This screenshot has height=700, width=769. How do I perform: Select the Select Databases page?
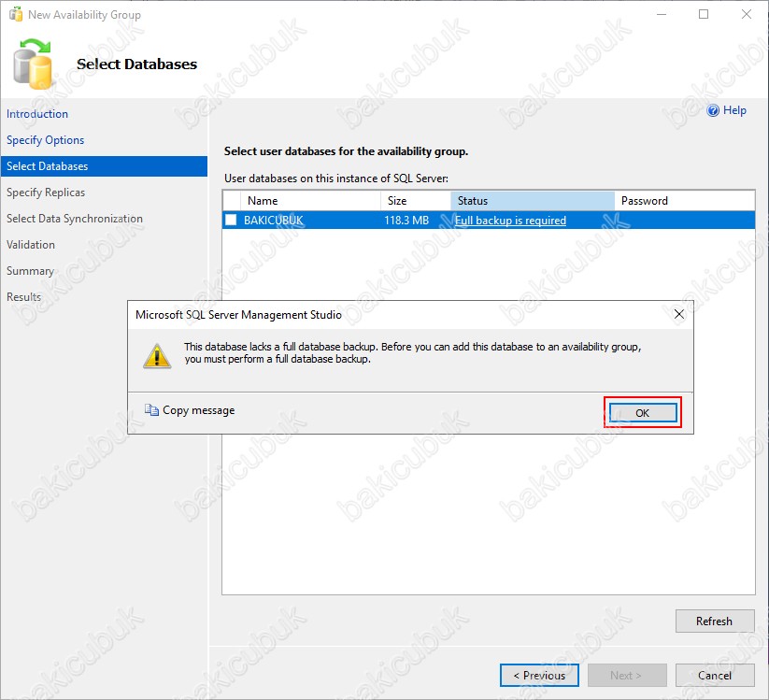click(x=104, y=166)
